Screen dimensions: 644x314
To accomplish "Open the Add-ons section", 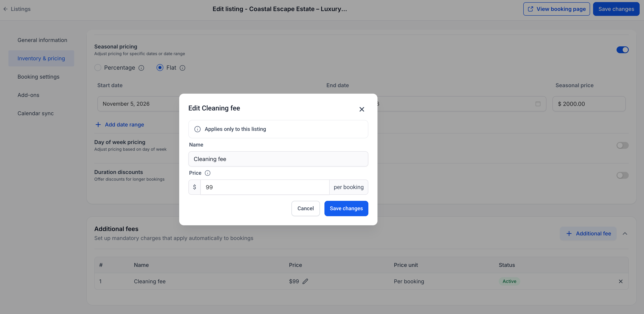I will click(28, 95).
